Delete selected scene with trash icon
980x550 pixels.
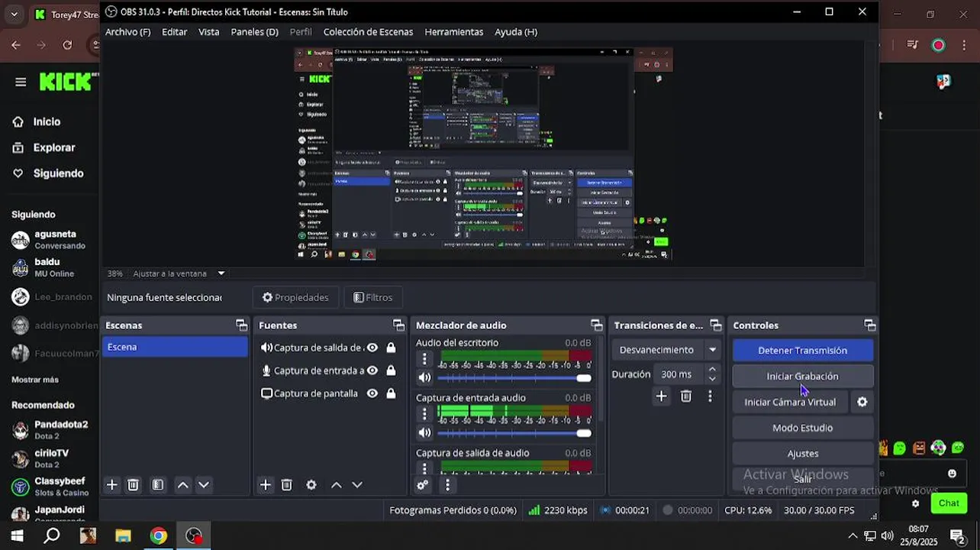[x=134, y=485]
